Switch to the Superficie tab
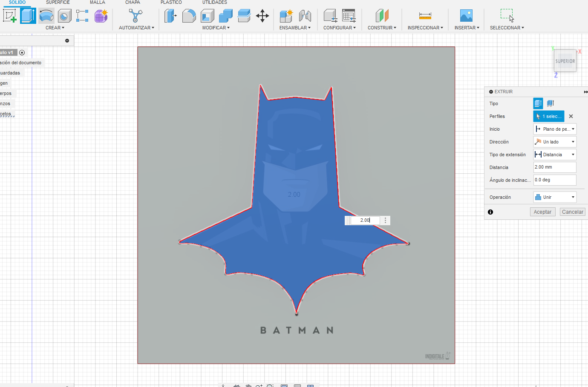The height and width of the screenshot is (387, 588). pyautogui.click(x=58, y=3)
